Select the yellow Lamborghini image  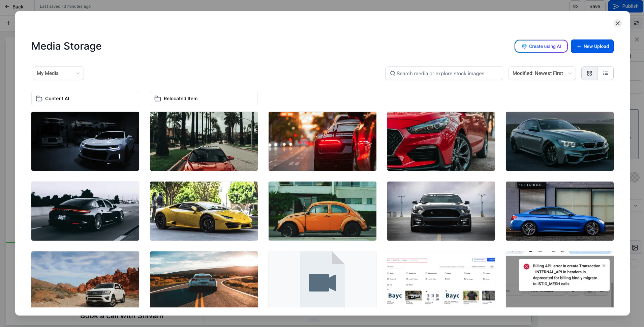point(204,211)
